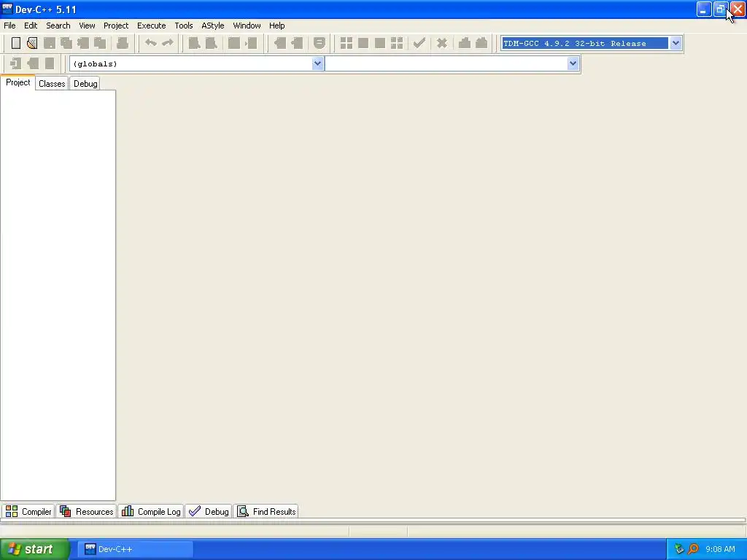Open the Resources bottom panel tab
The image size is (747, 560).
(x=87, y=511)
